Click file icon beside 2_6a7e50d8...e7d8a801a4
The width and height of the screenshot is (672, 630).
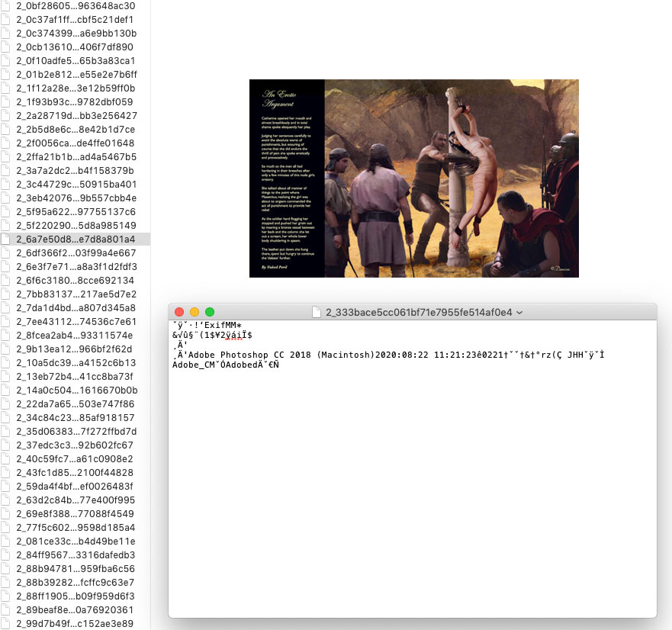(x=7, y=239)
